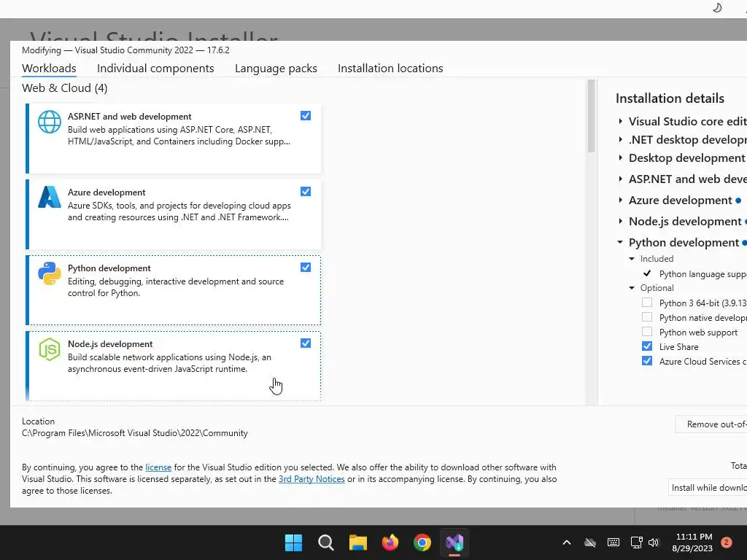Enable Python 3 64-bit optional component

tap(647, 303)
